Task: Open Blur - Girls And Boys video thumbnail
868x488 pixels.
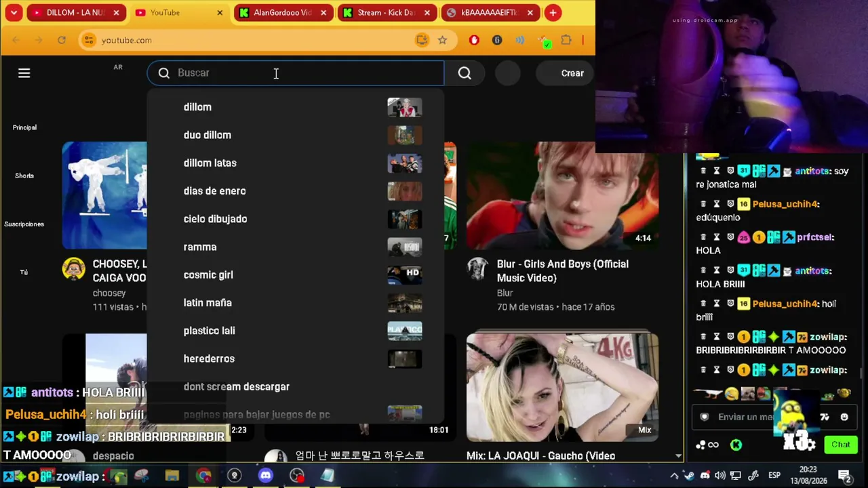Action: click(x=562, y=196)
